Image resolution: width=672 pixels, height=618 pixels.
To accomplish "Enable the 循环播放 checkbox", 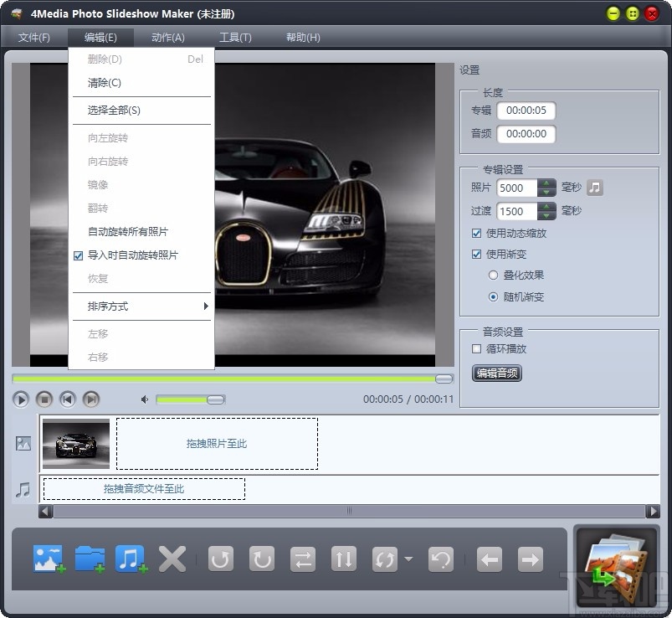I will 477,350.
